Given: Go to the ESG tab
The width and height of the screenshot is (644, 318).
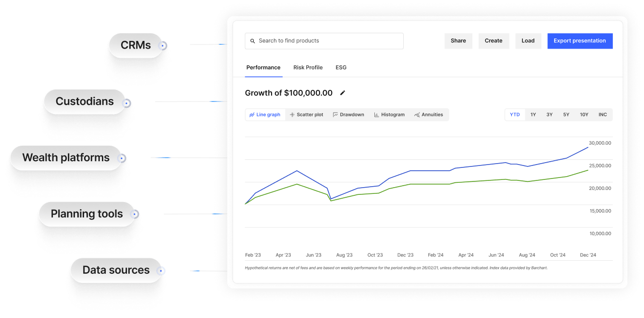Looking at the screenshot, I should 341,67.
